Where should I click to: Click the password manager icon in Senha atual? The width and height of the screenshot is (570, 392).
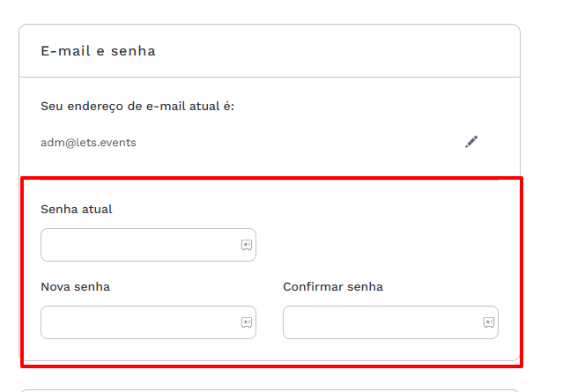(x=247, y=245)
